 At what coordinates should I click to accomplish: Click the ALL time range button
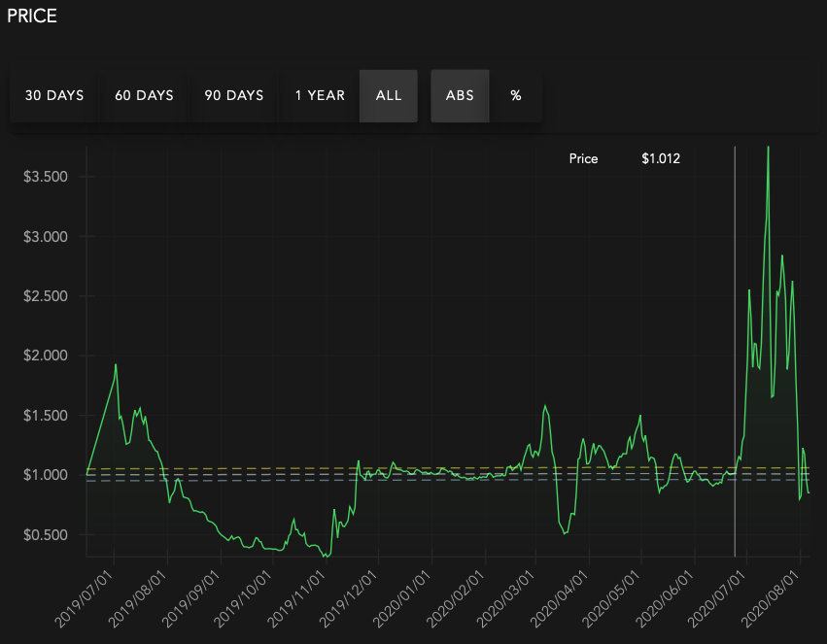point(389,95)
